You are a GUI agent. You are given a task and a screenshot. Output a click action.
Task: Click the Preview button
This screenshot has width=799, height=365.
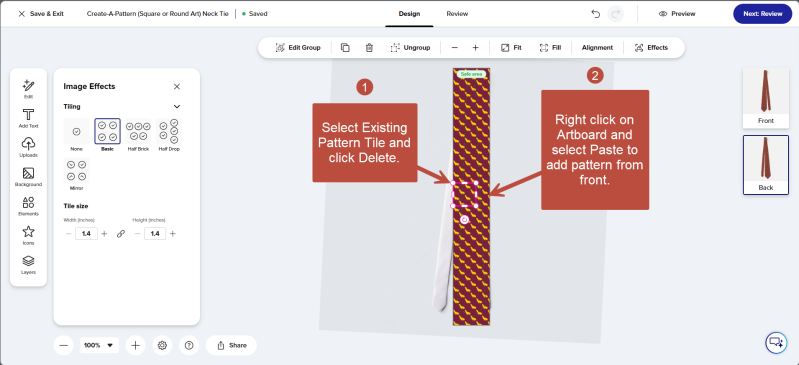tap(677, 14)
